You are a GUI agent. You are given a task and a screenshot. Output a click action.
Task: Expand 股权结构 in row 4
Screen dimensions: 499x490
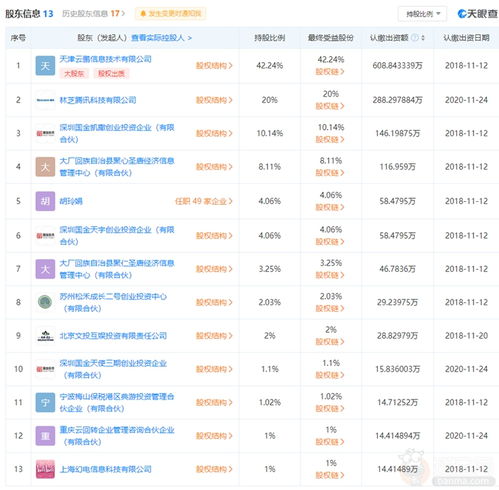click(214, 167)
